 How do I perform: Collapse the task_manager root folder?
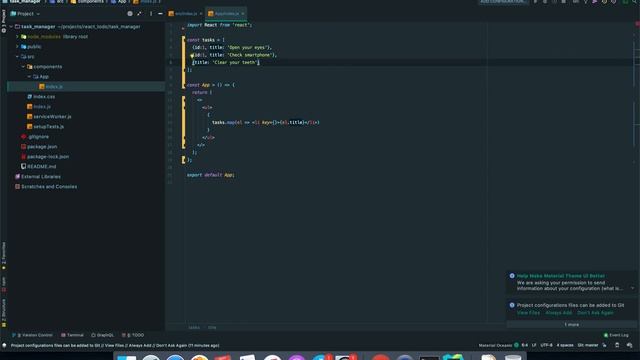pos(11,27)
